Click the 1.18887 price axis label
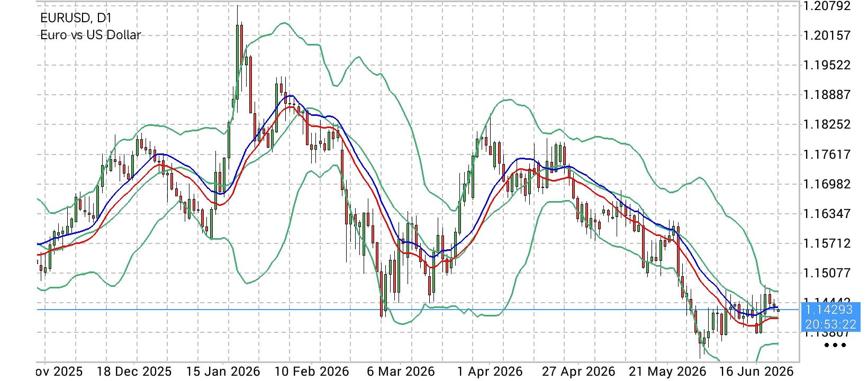The width and height of the screenshot is (868, 381). coord(827,95)
